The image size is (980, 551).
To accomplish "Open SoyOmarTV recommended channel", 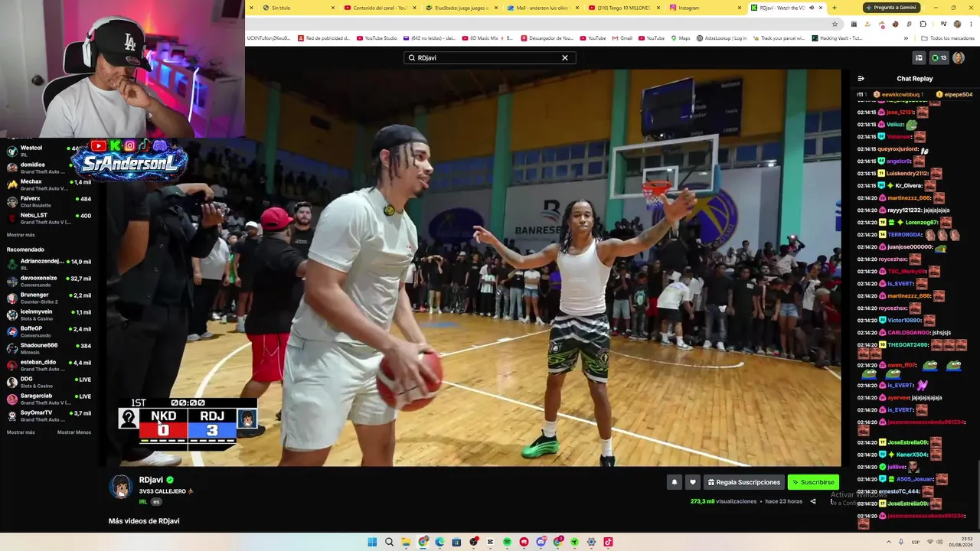I will click(49, 416).
